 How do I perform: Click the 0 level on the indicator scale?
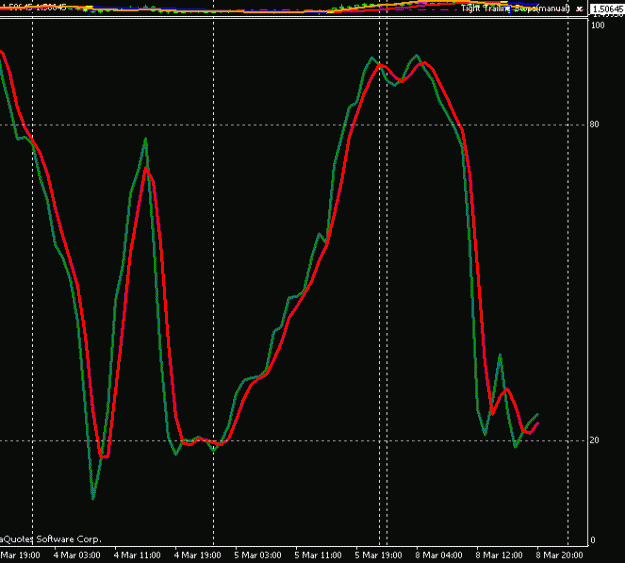pyautogui.click(x=593, y=540)
